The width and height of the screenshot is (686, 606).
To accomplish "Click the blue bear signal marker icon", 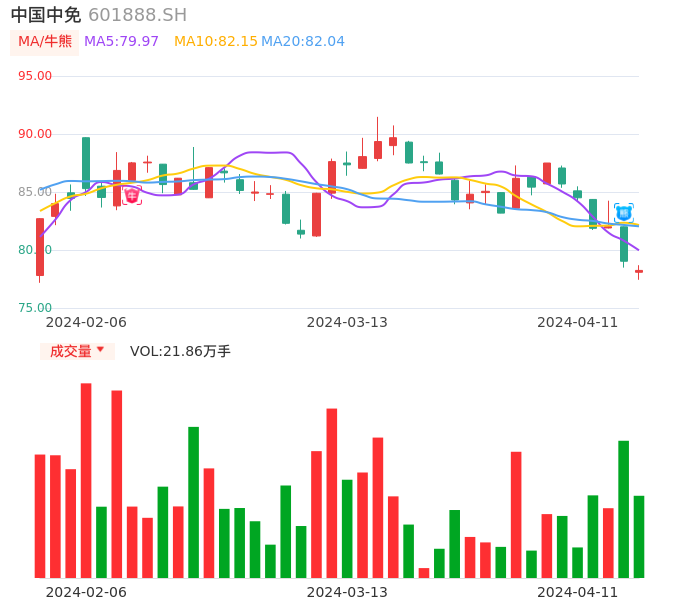I will tap(623, 213).
